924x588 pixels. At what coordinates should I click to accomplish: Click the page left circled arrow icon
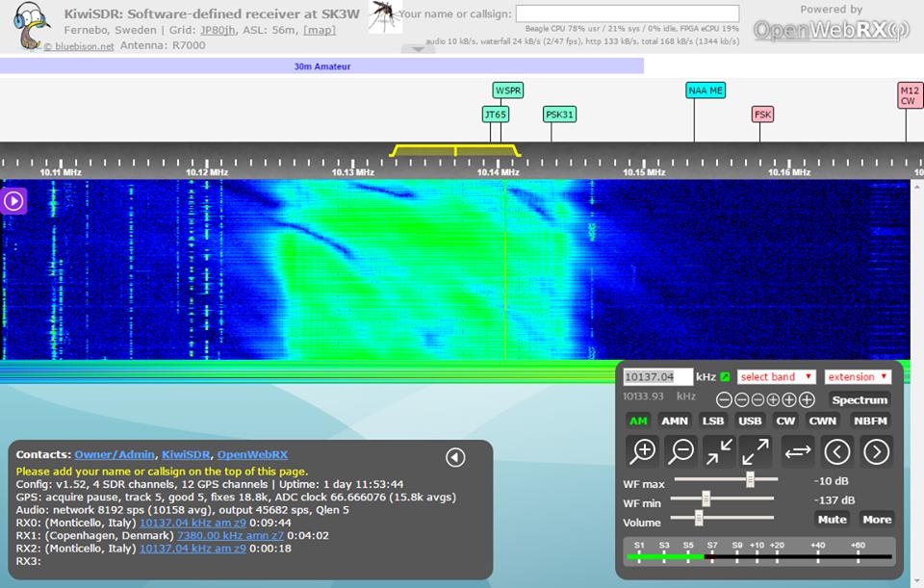click(837, 450)
